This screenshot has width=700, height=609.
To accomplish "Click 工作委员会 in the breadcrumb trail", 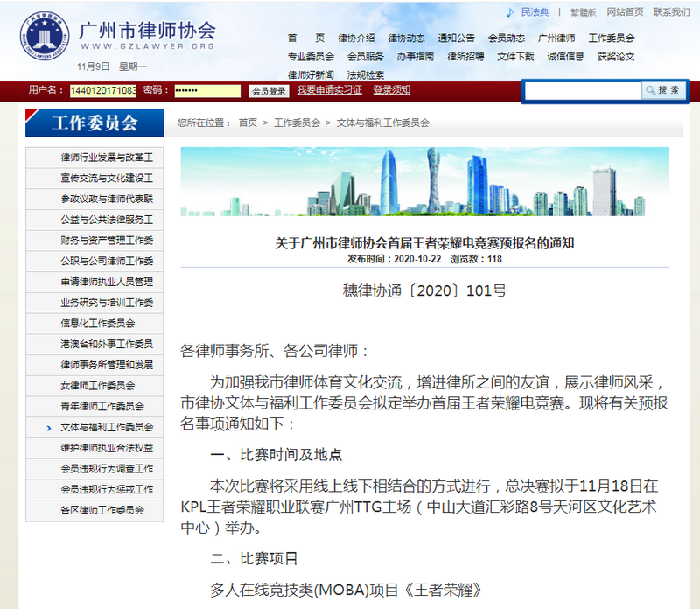I will click(297, 122).
